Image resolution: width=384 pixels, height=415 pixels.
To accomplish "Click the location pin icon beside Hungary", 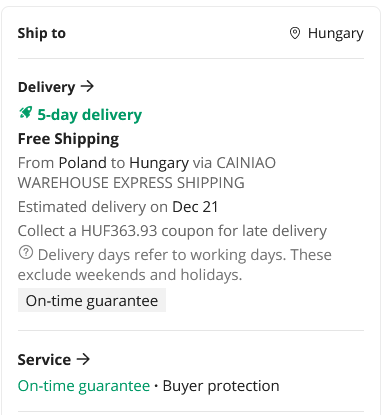I will 295,33.
